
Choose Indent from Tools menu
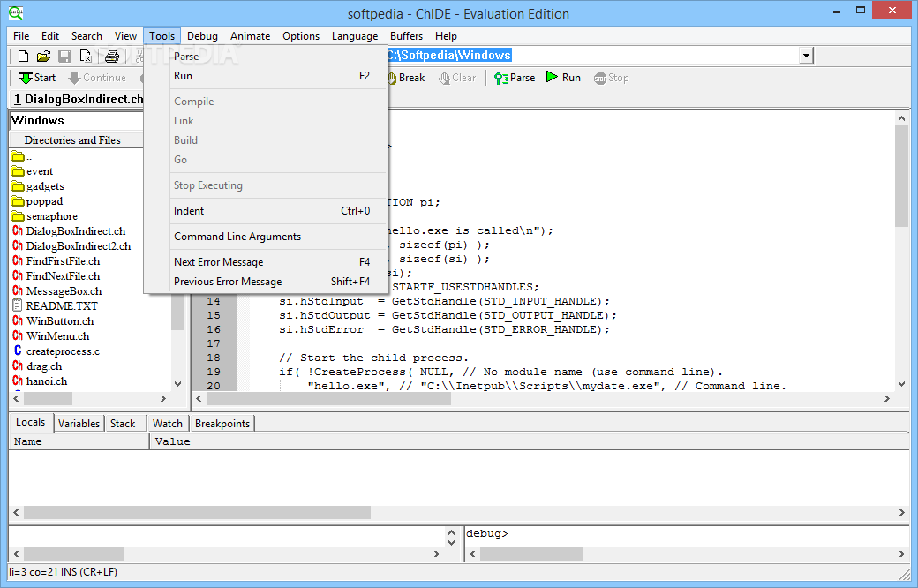click(266, 211)
